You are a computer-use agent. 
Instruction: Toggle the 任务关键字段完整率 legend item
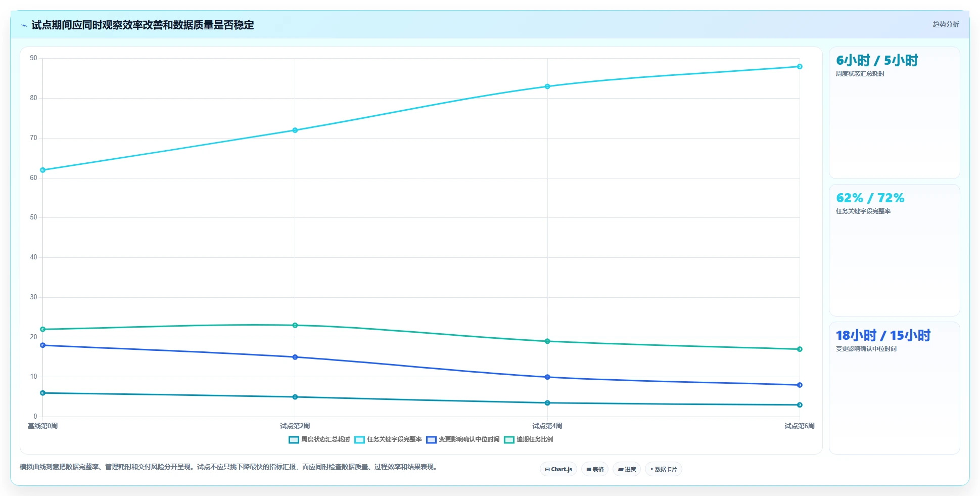pos(388,439)
